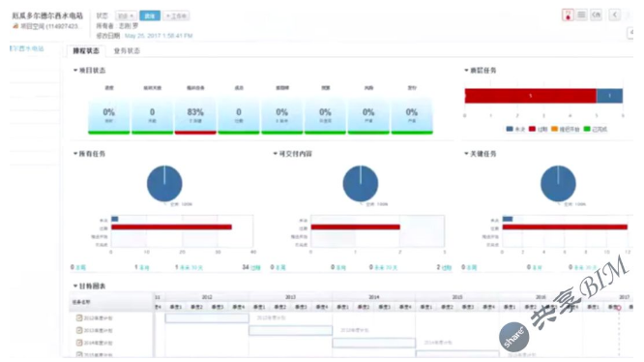The image size is (644, 362).
Task: Click the red bar in 所有任务 bar chart
Action: point(172,227)
